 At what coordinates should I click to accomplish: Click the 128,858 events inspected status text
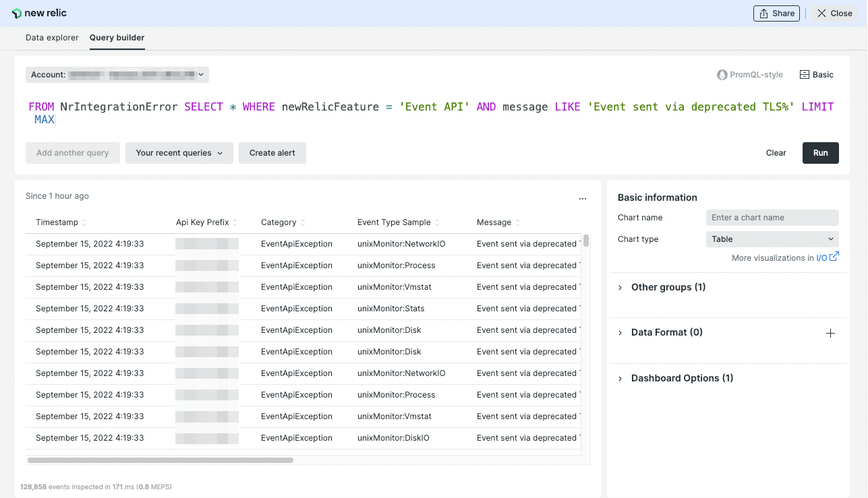coord(96,487)
